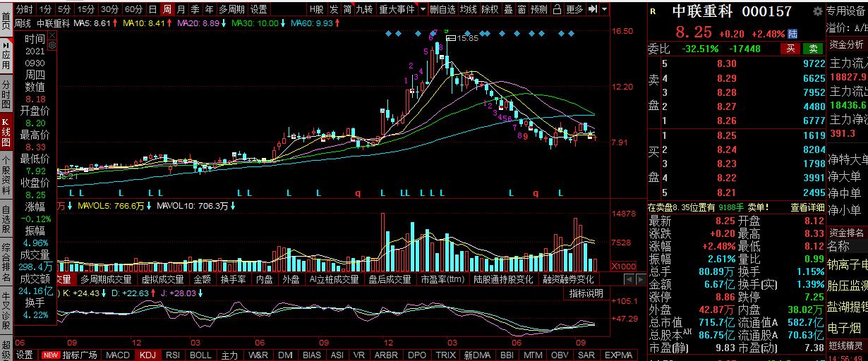Select the 市盈率(ttm) tab

click(x=442, y=279)
